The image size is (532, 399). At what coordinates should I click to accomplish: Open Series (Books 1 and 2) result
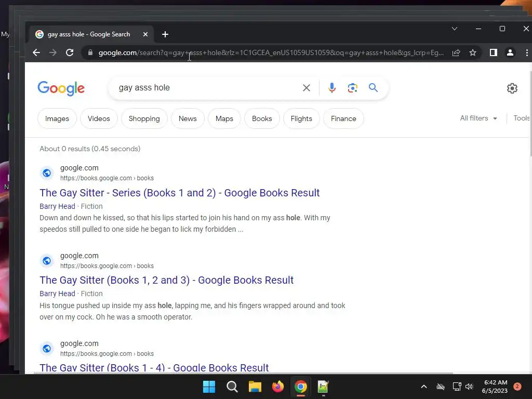(179, 193)
